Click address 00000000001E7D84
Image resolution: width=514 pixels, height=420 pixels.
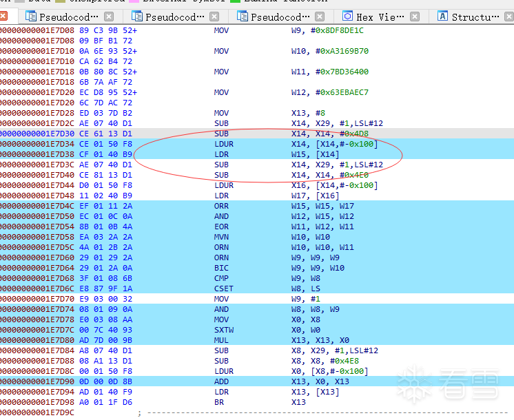click(x=37, y=350)
